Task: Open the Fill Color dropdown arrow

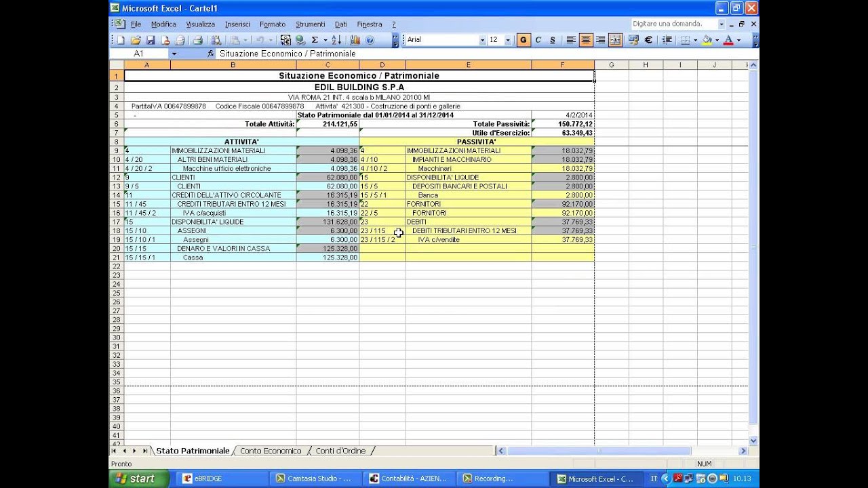Action: coord(717,40)
